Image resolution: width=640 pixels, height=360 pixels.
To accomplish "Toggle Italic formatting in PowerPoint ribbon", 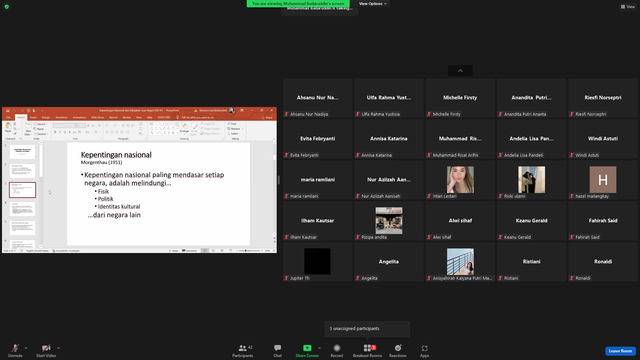I will [60, 132].
